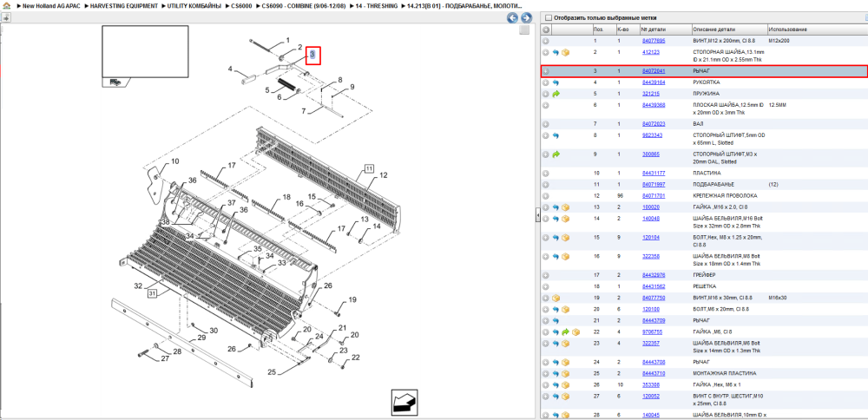Expand row details for РЫЧАГ part 84072041
This screenshot has width=868, height=420.
tap(546, 71)
